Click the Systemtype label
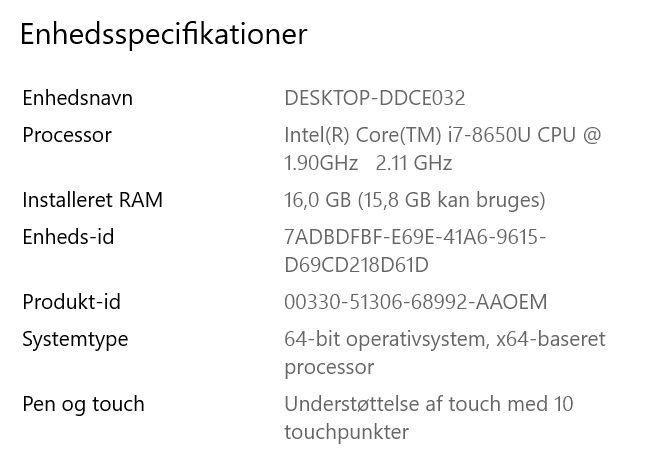Image resolution: width=645 pixels, height=460 pixels. 75,339
